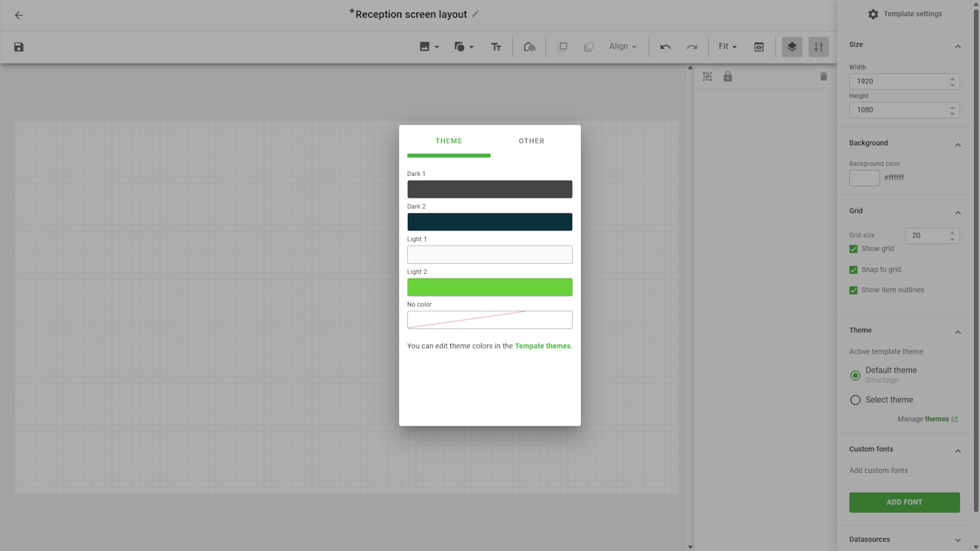This screenshot has height=551, width=980.
Task: Click the trash delete icon
Action: [824, 77]
